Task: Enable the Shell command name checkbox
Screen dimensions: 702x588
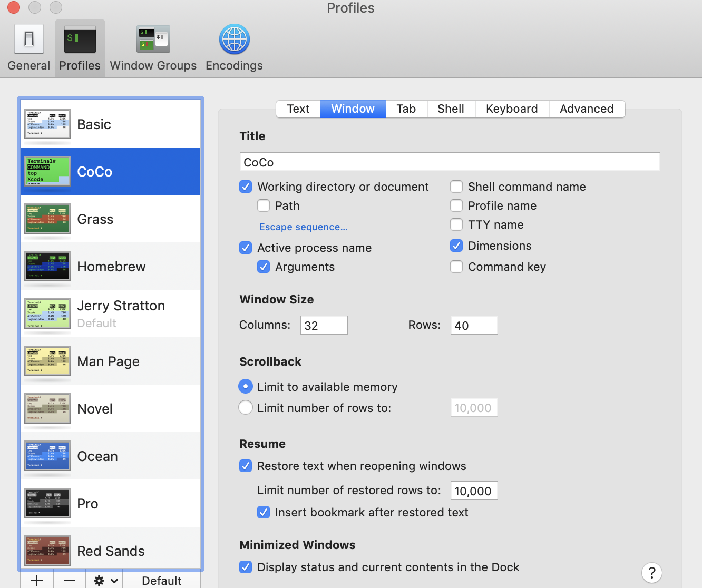Action: pyautogui.click(x=456, y=187)
